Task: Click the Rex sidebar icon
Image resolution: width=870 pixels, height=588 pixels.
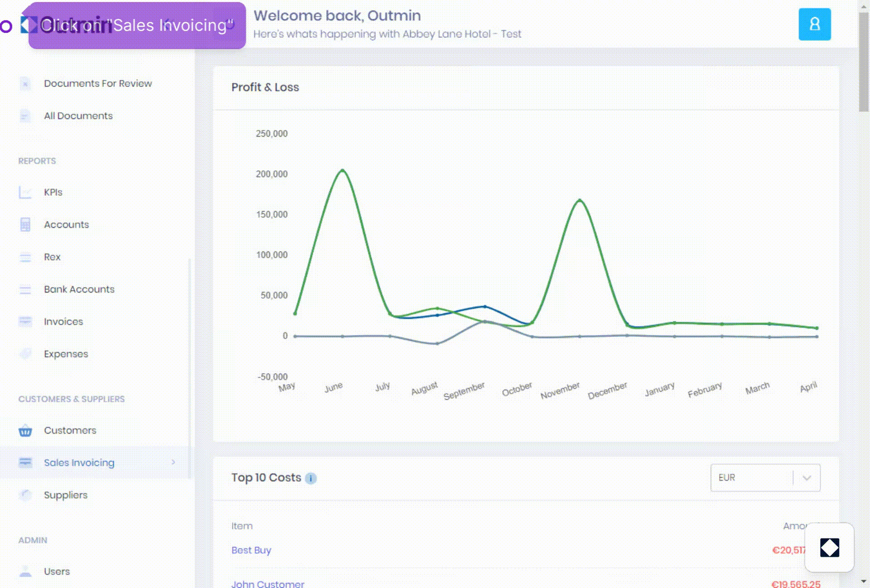Action: pos(25,257)
